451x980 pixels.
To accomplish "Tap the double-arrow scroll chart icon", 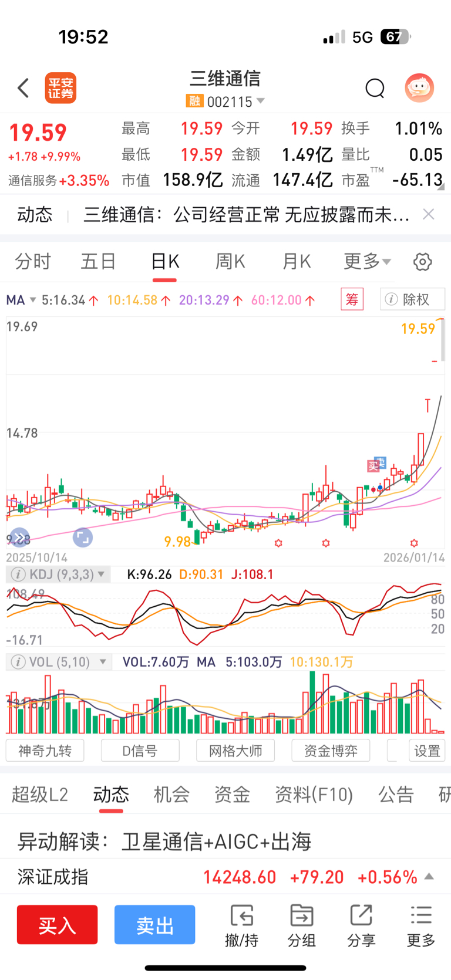I will (x=19, y=537).
